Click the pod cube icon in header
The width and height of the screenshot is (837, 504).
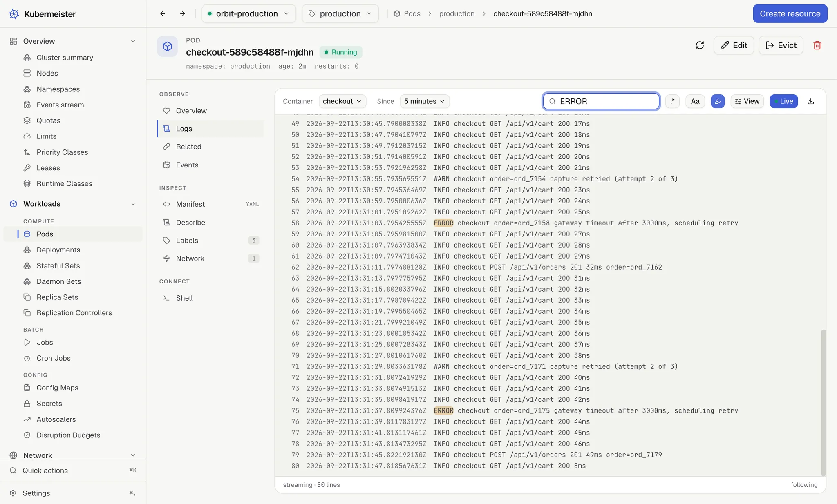pyautogui.click(x=167, y=47)
